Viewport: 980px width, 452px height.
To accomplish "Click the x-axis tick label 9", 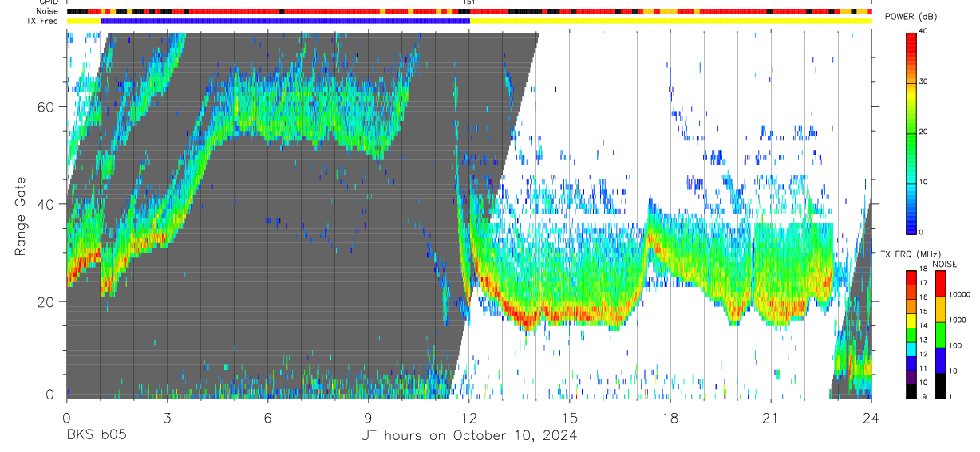I will pos(368,418).
